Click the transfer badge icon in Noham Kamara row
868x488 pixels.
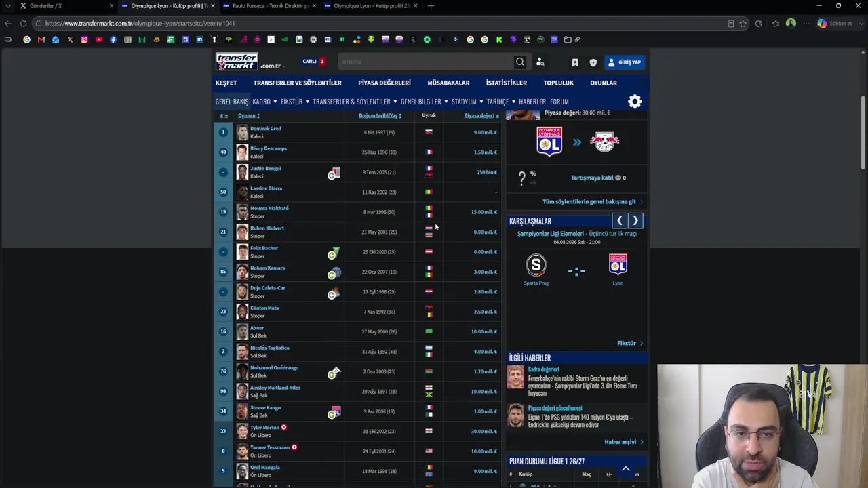click(x=334, y=273)
